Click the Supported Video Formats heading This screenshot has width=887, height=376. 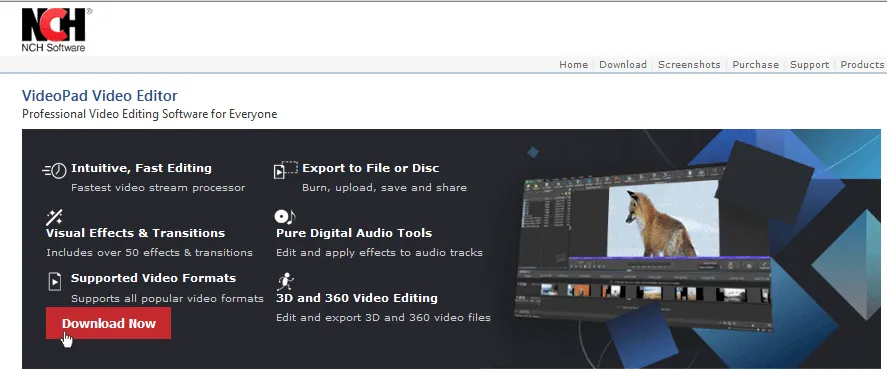[x=153, y=278]
